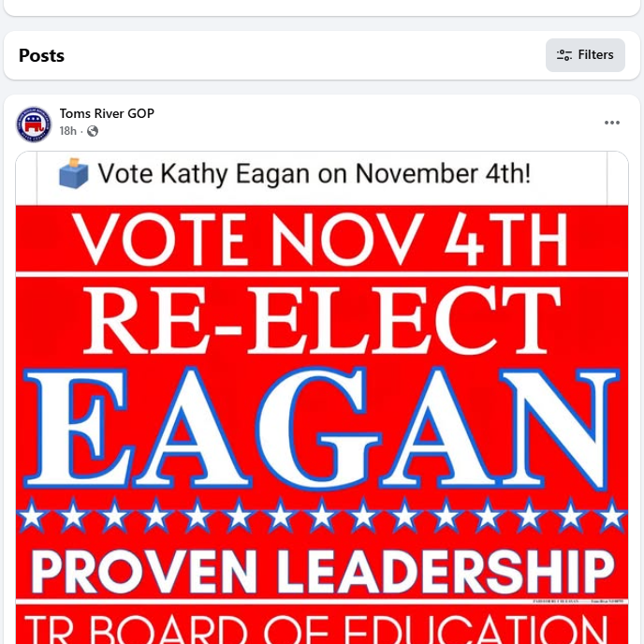
Task: Click the 'VOTE NOV 4TH' headline in the image
Action: pos(321,241)
